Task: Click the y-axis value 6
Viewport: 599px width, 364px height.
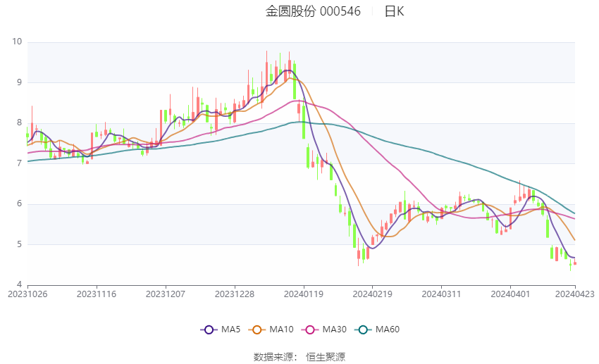Action: point(19,203)
